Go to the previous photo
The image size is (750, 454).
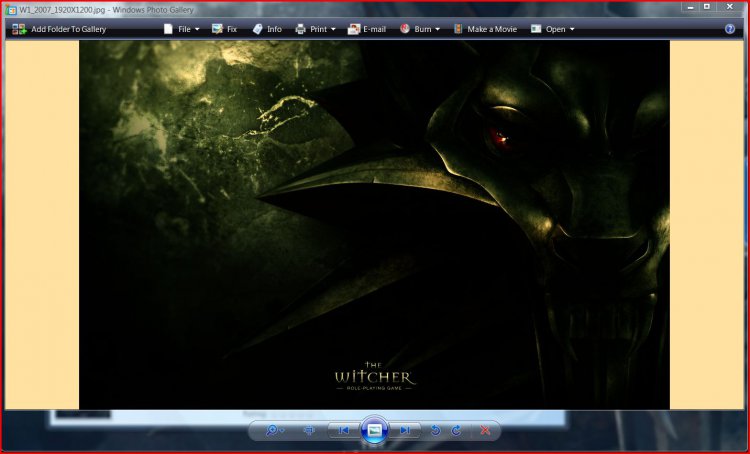tap(343, 431)
